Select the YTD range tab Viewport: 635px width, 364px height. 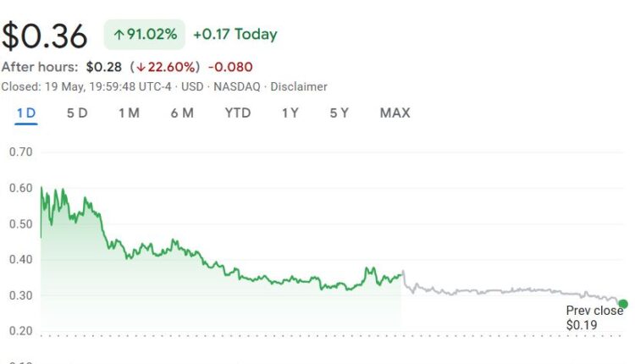pos(237,113)
